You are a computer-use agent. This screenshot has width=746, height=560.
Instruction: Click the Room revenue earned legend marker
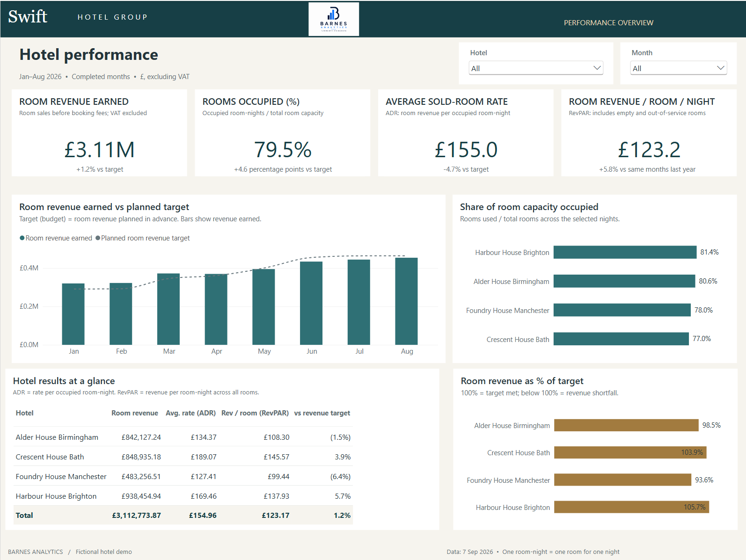point(22,238)
